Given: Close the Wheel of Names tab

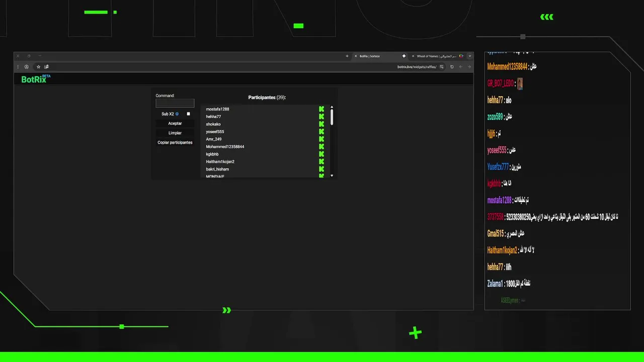Looking at the screenshot, I should point(413,56).
